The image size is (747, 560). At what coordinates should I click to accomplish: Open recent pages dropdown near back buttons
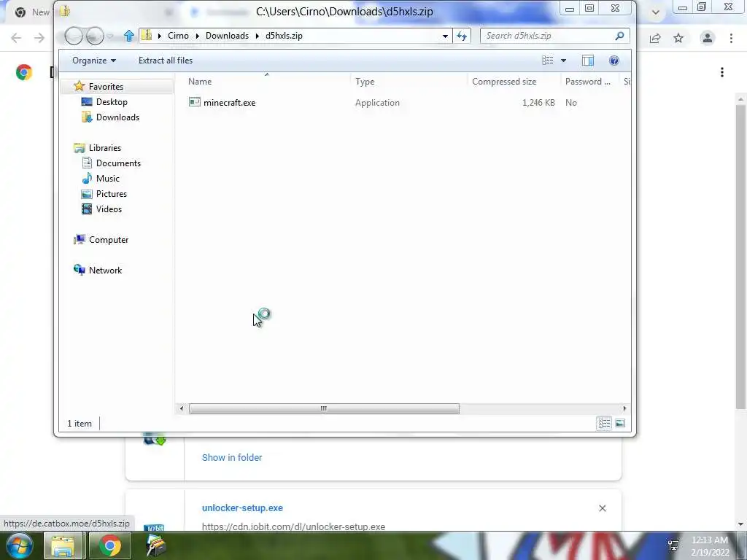[x=110, y=36]
